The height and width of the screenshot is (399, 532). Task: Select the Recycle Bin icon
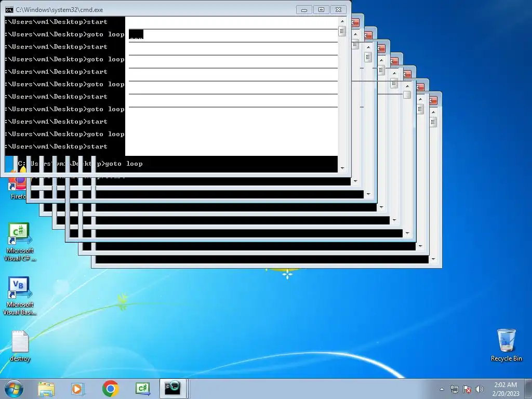[506, 345]
